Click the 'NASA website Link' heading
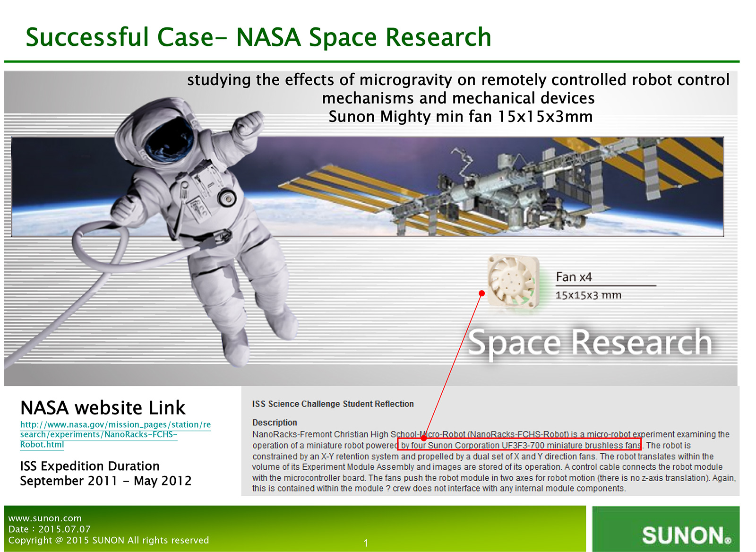The image size is (756, 552). point(103,407)
